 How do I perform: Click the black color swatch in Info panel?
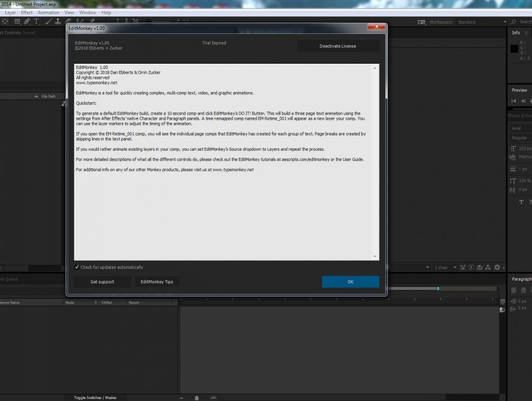[514, 49]
